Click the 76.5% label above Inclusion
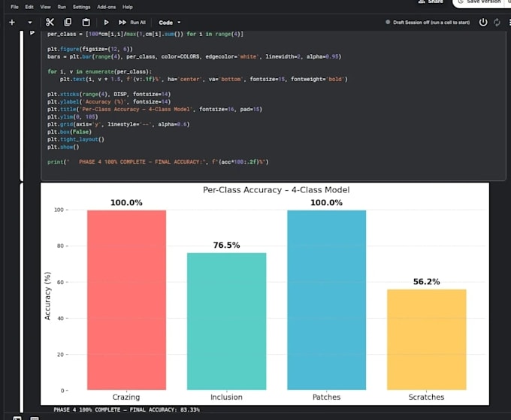The image size is (511, 420). pos(226,245)
